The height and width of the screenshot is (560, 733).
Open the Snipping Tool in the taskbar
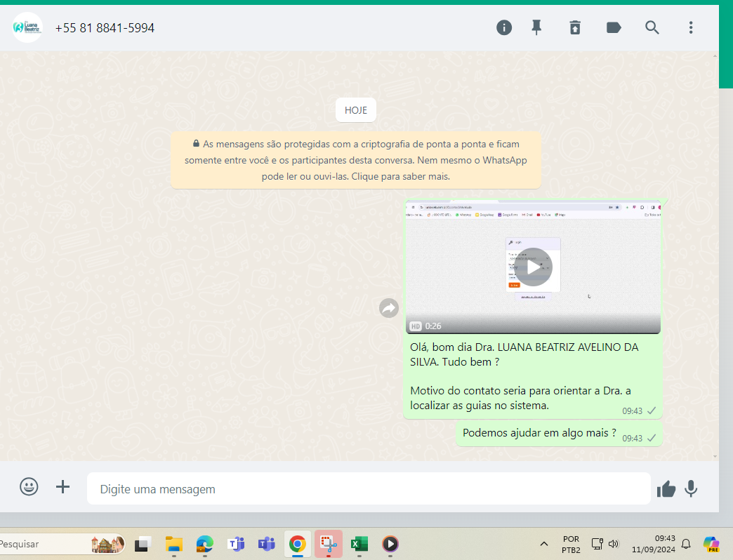(x=328, y=544)
